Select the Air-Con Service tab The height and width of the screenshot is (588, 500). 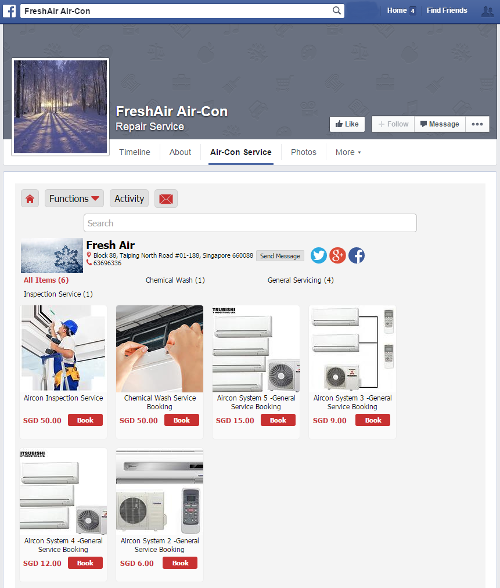(241, 152)
